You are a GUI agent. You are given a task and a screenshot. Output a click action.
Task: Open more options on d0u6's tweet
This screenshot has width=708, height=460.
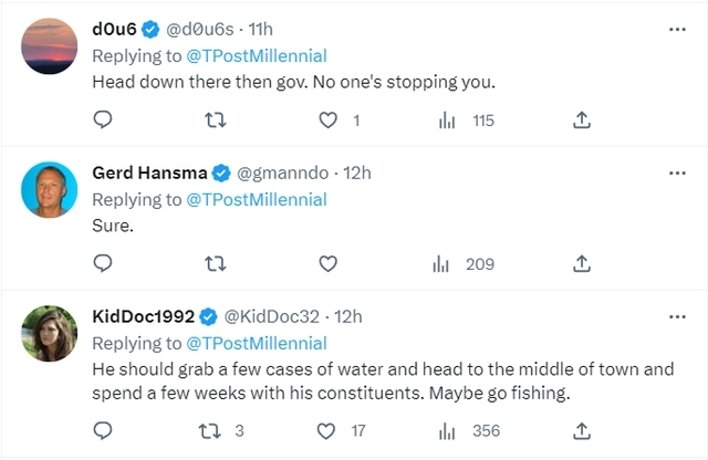point(677,29)
